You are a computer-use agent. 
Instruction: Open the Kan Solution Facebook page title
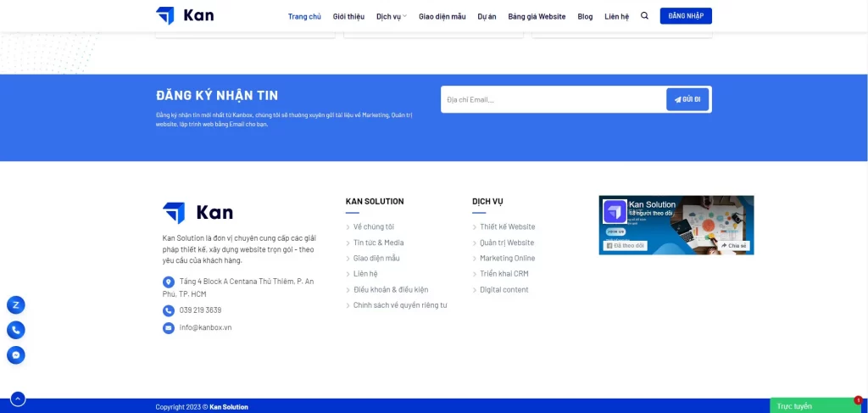(x=652, y=205)
